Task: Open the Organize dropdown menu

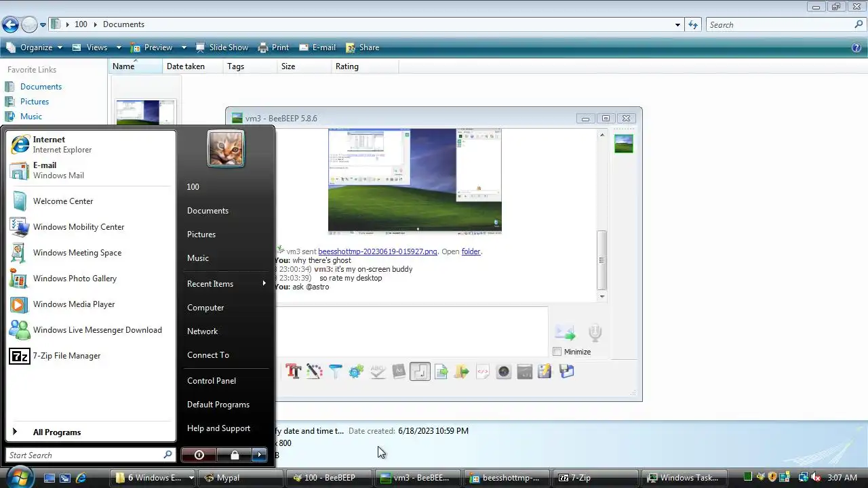Action: 34,47
